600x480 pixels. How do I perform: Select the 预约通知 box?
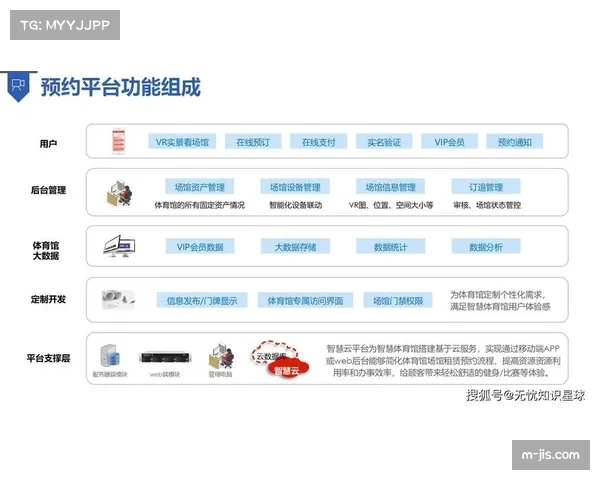coord(515,142)
